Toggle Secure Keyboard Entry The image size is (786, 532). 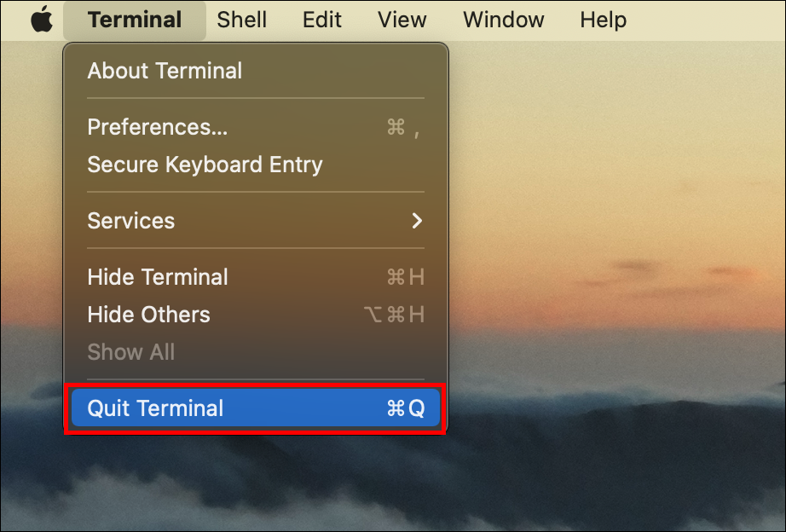(x=205, y=165)
